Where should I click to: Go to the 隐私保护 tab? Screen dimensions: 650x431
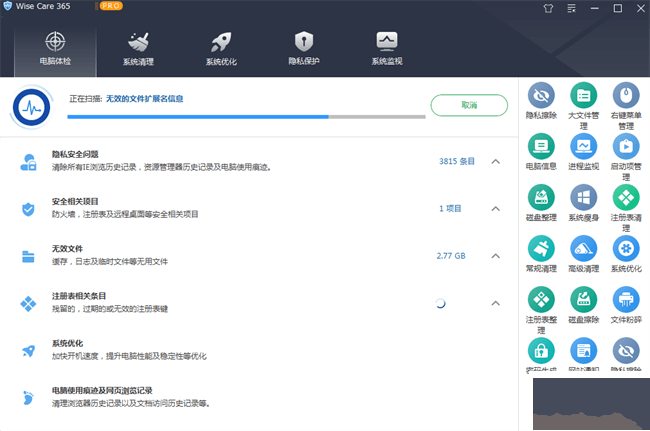(304, 48)
